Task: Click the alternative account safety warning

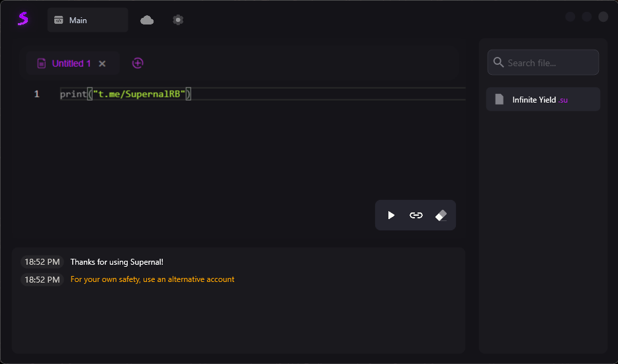Action: [x=152, y=279]
